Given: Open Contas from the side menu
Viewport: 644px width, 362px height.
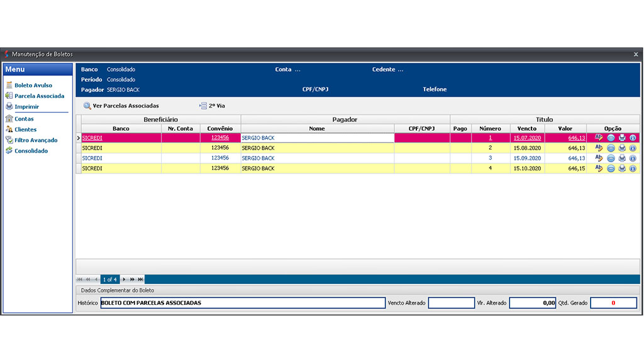Looking at the screenshot, I should 19,119.
